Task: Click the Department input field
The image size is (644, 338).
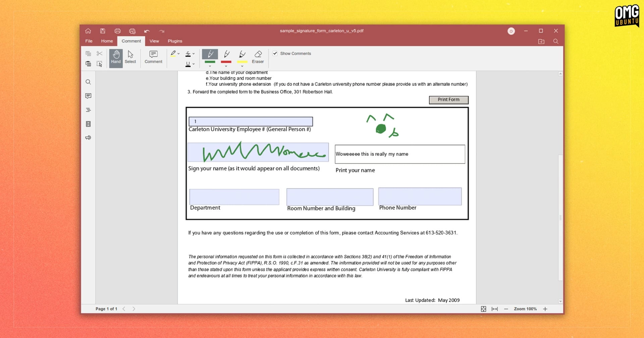Action: tap(234, 197)
